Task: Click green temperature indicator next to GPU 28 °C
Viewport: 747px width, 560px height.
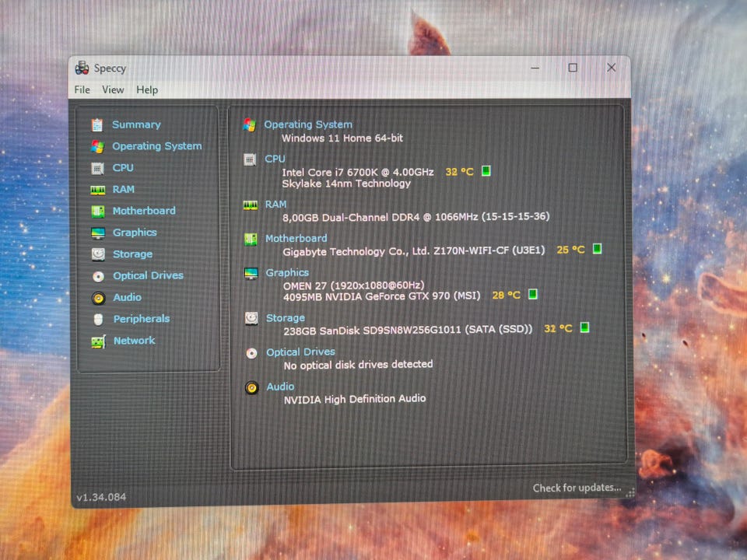Action: pos(533,294)
